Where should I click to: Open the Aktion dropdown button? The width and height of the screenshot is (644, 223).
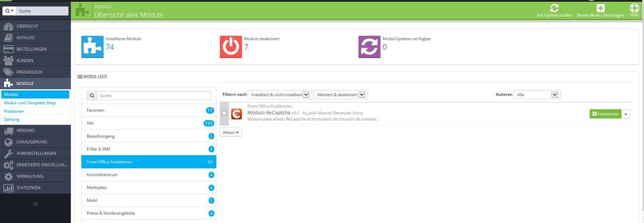click(231, 133)
